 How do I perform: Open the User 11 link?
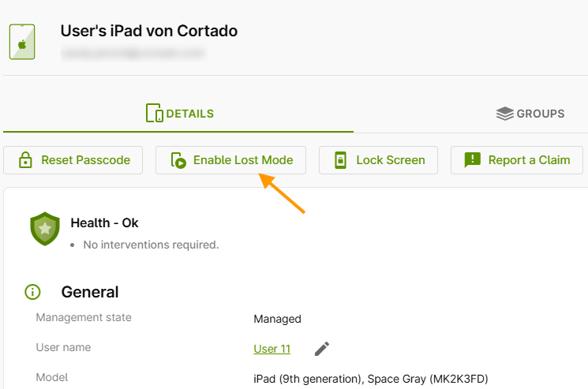[x=272, y=349]
